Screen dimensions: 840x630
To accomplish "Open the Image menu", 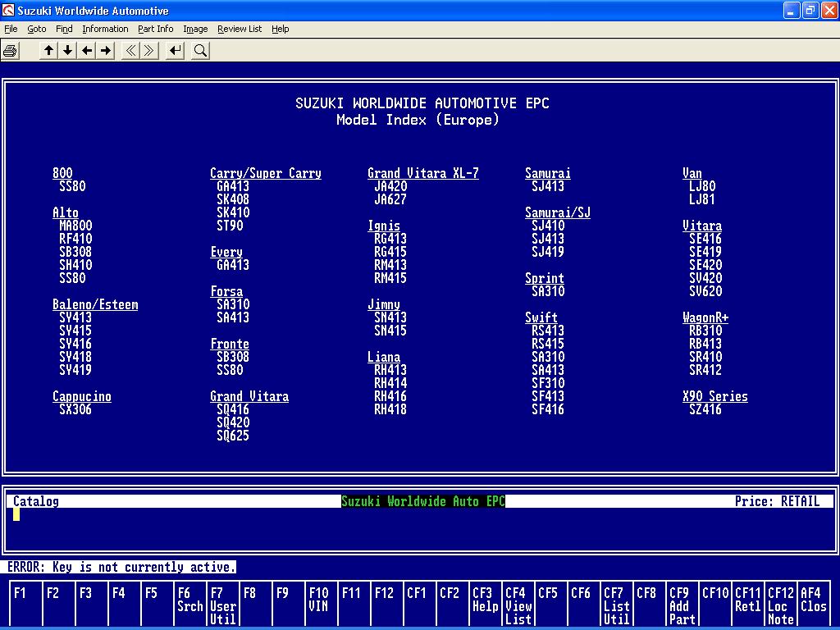I will pos(195,29).
